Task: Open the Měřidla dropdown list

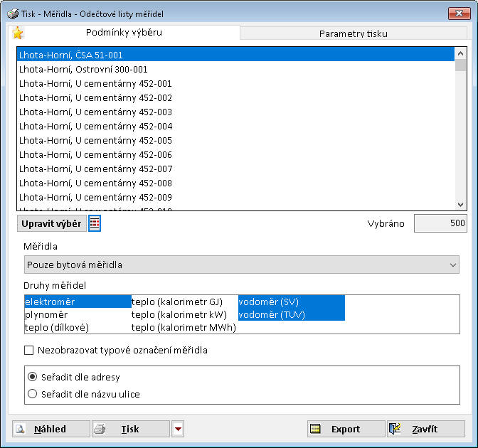Action: tap(240, 265)
